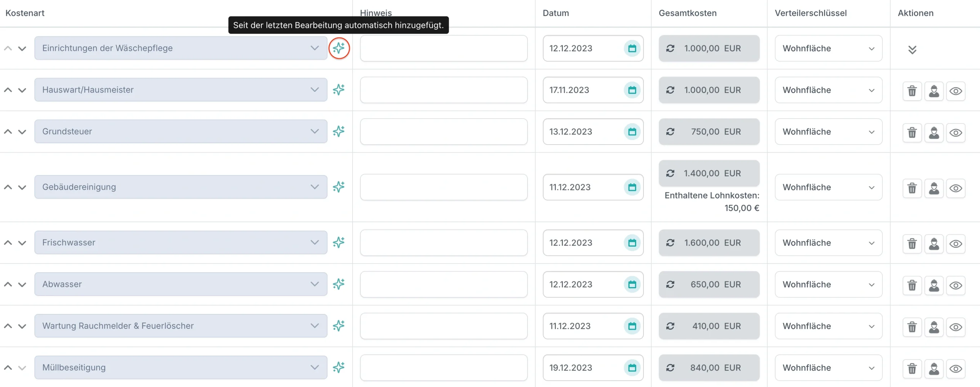Toggle visibility eye for Hauswart/Hausmeister

tap(956, 91)
